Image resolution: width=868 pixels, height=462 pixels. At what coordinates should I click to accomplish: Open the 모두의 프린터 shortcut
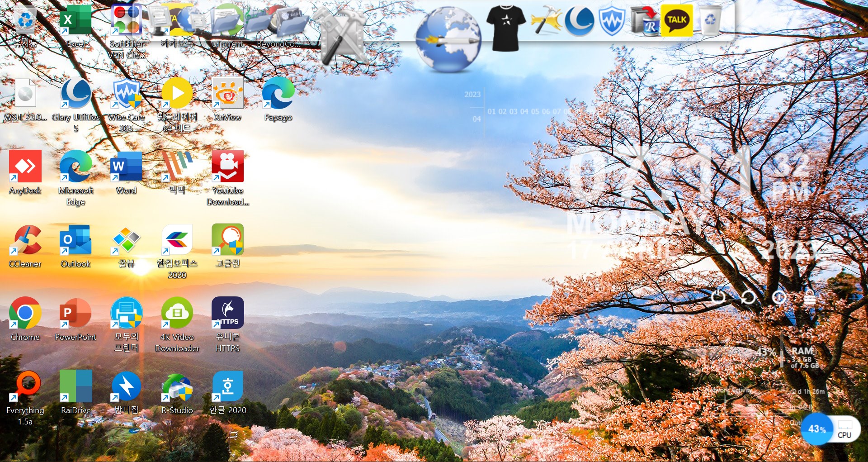click(127, 325)
